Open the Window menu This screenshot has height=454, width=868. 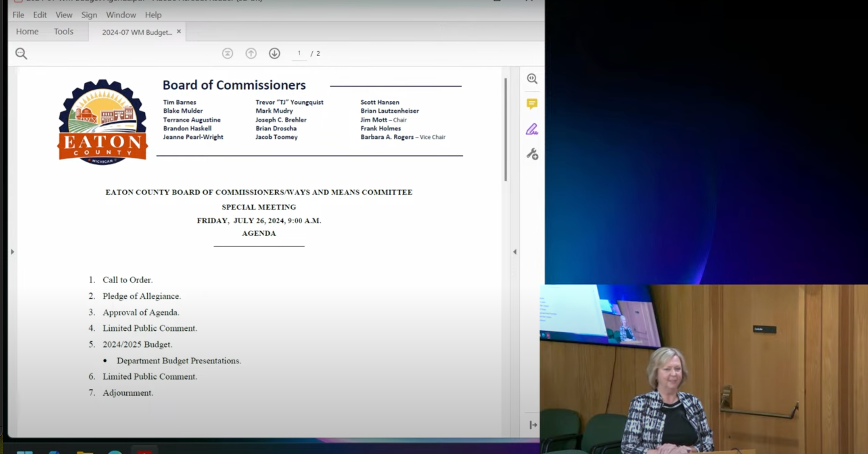click(x=121, y=15)
